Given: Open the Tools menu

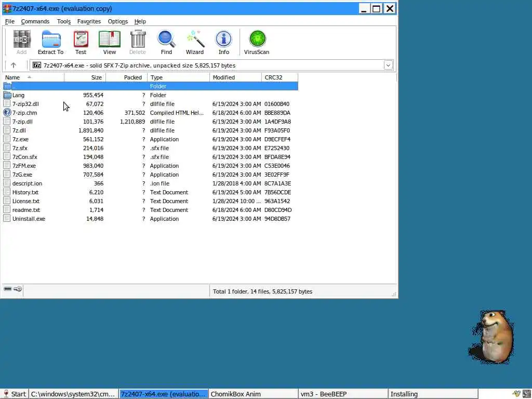Looking at the screenshot, I should [x=64, y=21].
